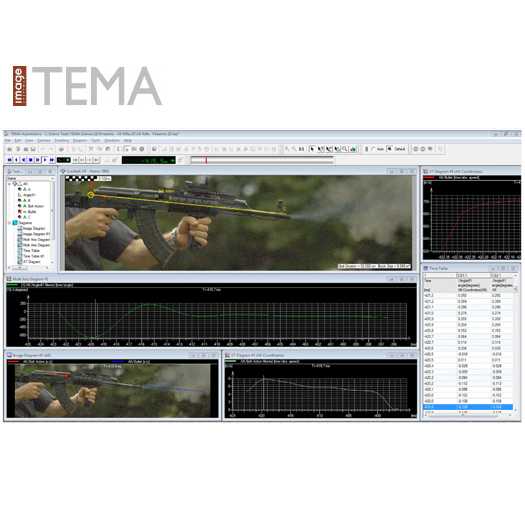Collapse the Diagrams tree node
Image resolution: width=525 pixels, height=525 pixels.
(x=9, y=223)
